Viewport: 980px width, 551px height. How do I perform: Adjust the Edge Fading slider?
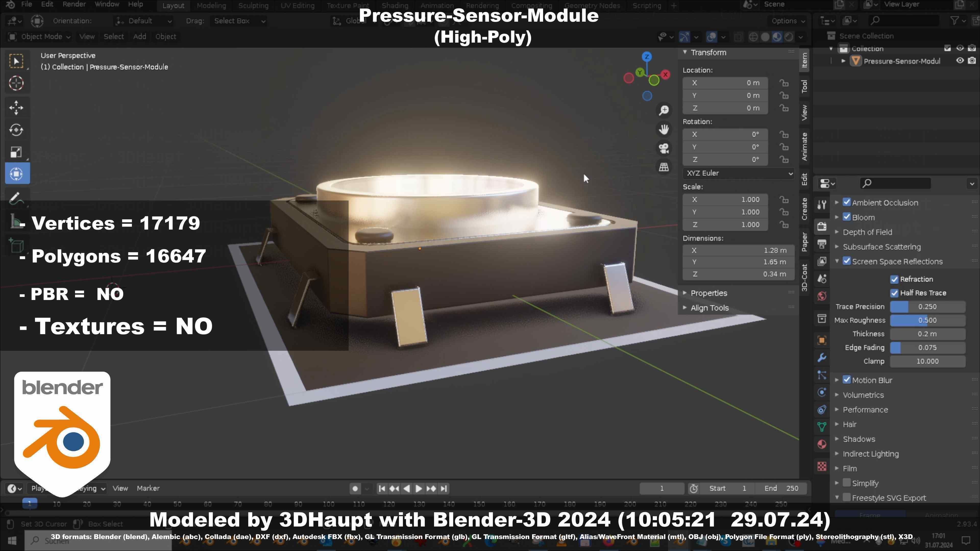click(x=927, y=347)
